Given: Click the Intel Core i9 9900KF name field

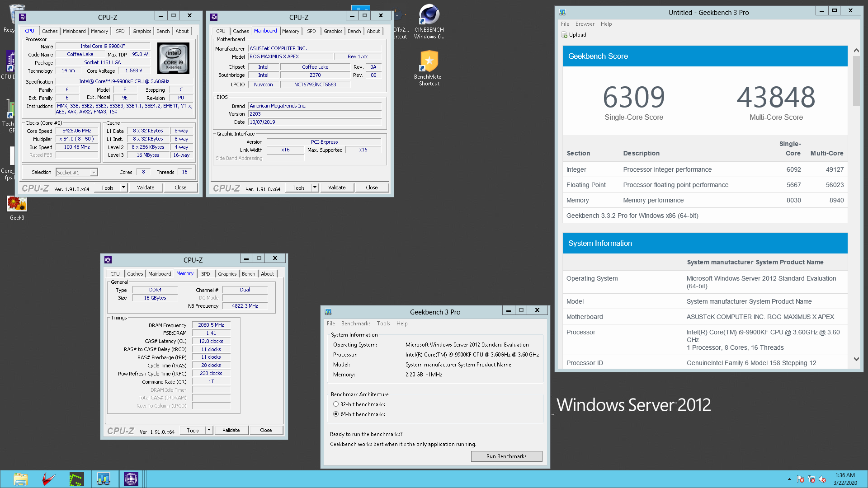Looking at the screenshot, I should point(103,46).
